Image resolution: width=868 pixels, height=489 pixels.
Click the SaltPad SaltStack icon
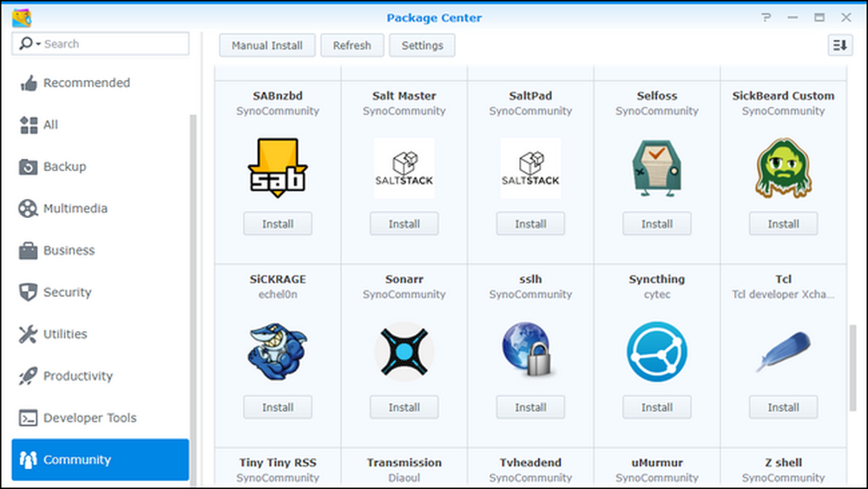coord(530,168)
